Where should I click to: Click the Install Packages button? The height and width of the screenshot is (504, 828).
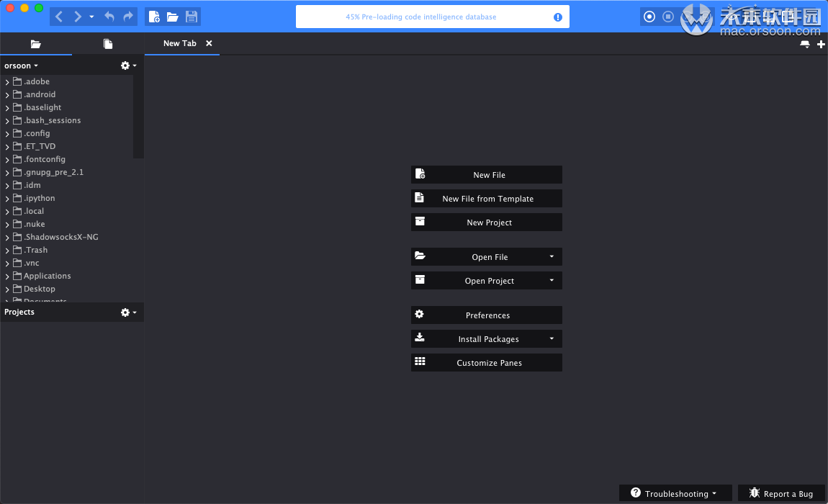click(486, 338)
